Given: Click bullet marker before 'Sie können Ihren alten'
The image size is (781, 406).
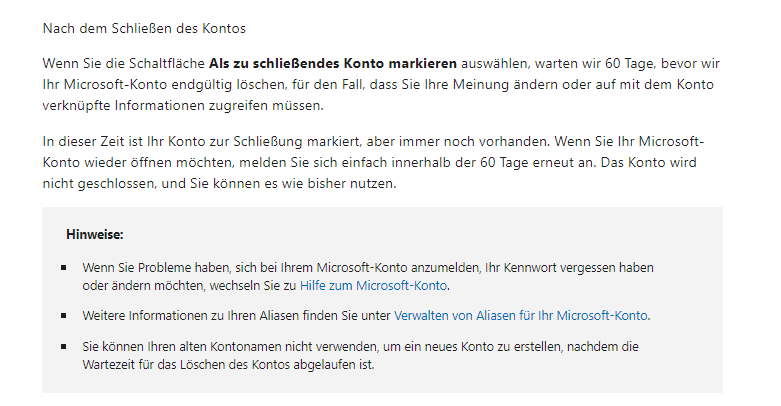Looking at the screenshot, I should point(64,346).
